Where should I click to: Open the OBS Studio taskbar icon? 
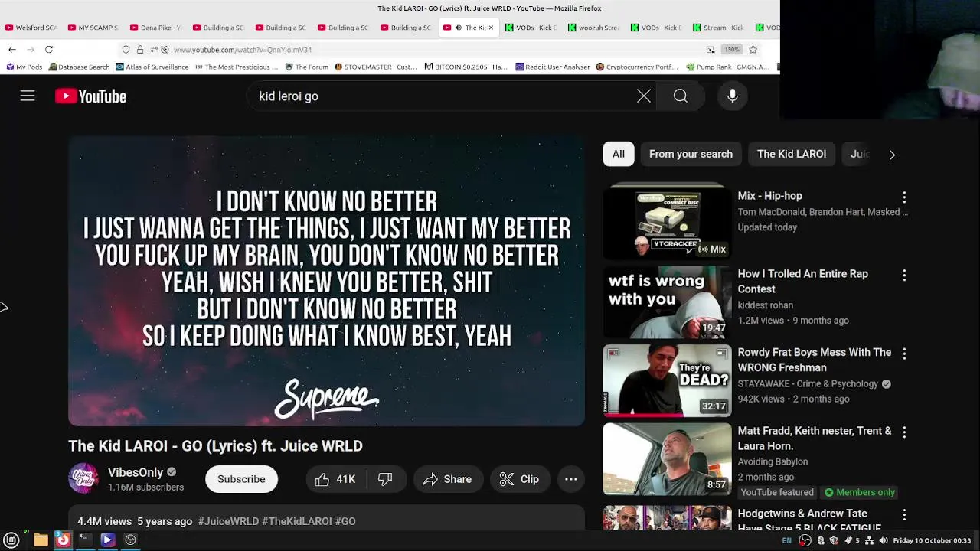pyautogui.click(x=130, y=540)
